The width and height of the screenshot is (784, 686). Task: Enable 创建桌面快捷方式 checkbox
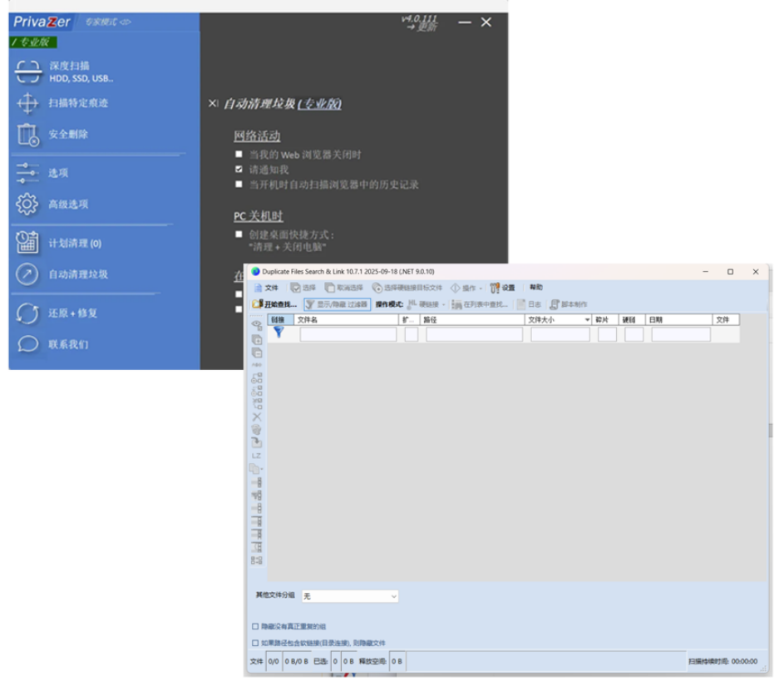click(239, 234)
